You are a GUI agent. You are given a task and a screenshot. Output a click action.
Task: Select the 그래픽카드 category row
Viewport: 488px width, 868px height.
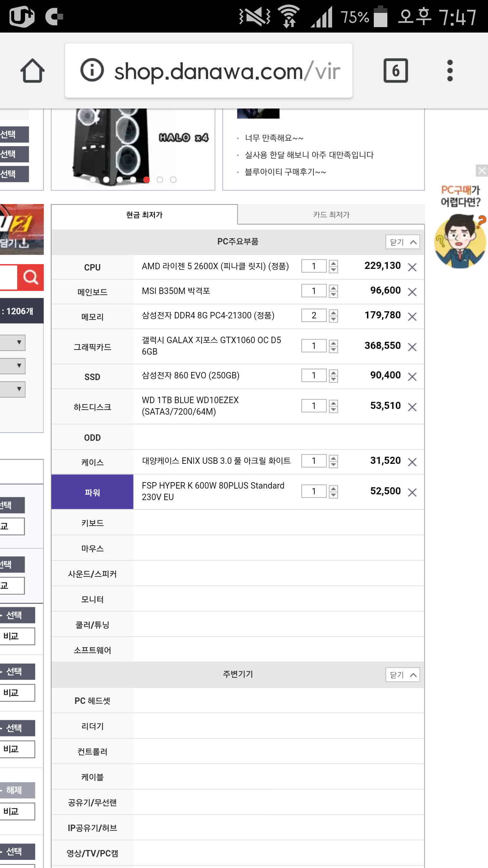pyautogui.click(x=92, y=347)
